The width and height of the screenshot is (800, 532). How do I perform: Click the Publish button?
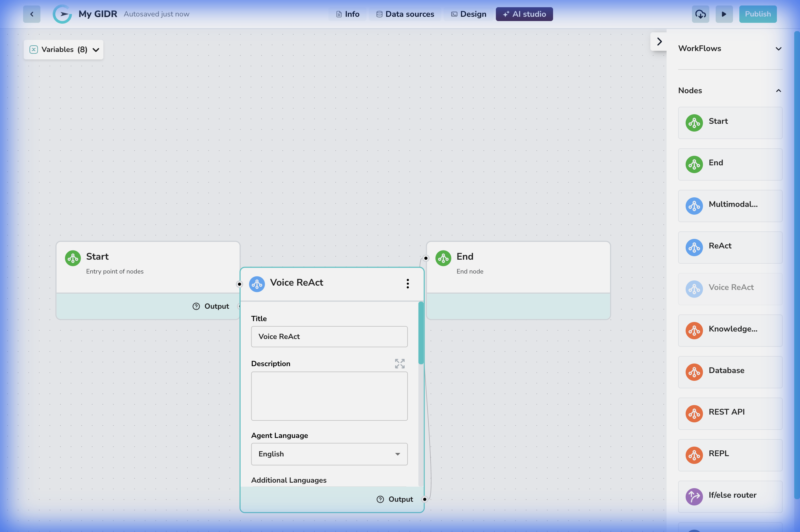(x=758, y=14)
